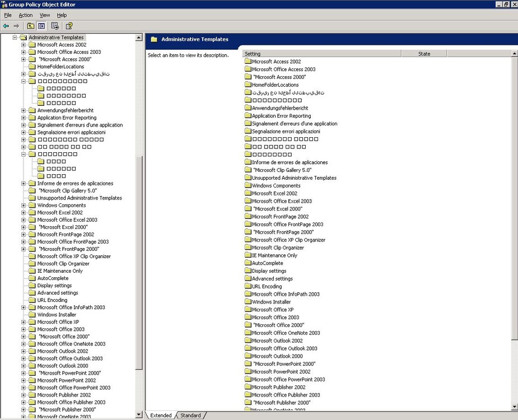Screen dimensions: 518x420
Task: Click the right list scroll-up arrow
Action: (x=515, y=54)
